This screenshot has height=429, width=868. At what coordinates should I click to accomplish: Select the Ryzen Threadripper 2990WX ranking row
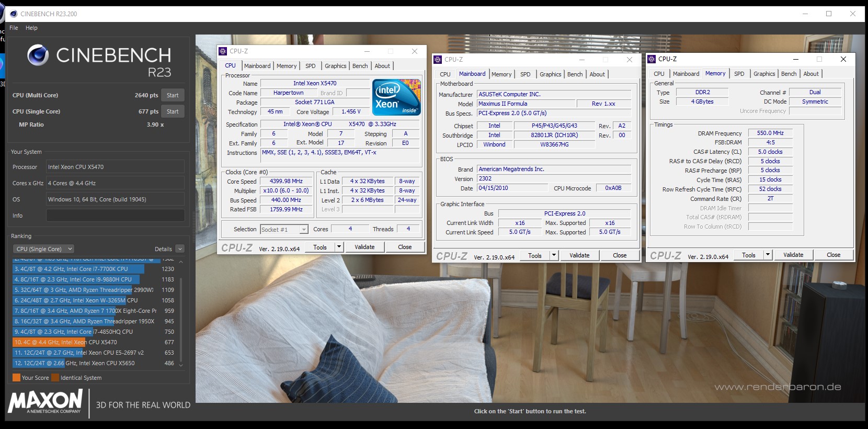tap(94, 290)
